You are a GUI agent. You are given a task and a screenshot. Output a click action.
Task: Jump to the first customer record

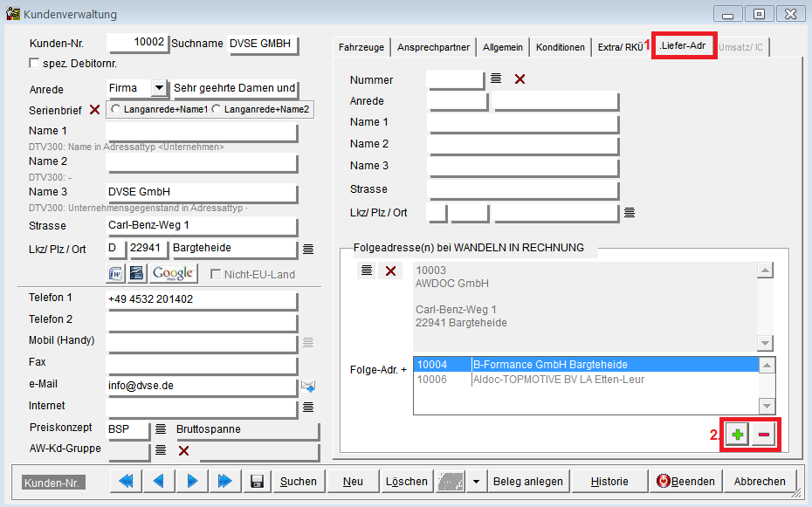coord(126,482)
